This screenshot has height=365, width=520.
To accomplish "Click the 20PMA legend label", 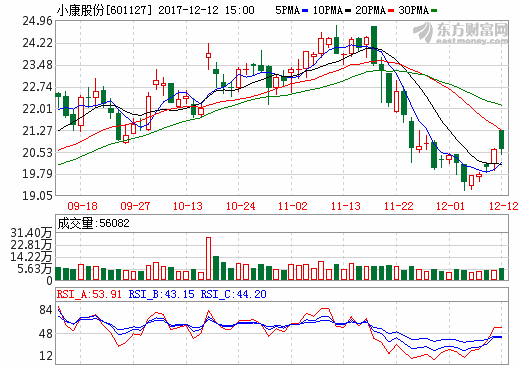I will [x=370, y=10].
